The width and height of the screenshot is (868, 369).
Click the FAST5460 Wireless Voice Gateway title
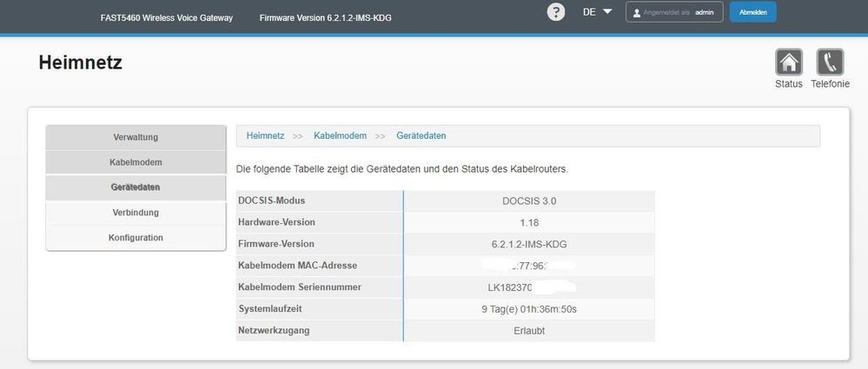pyautogui.click(x=167, y=17)
